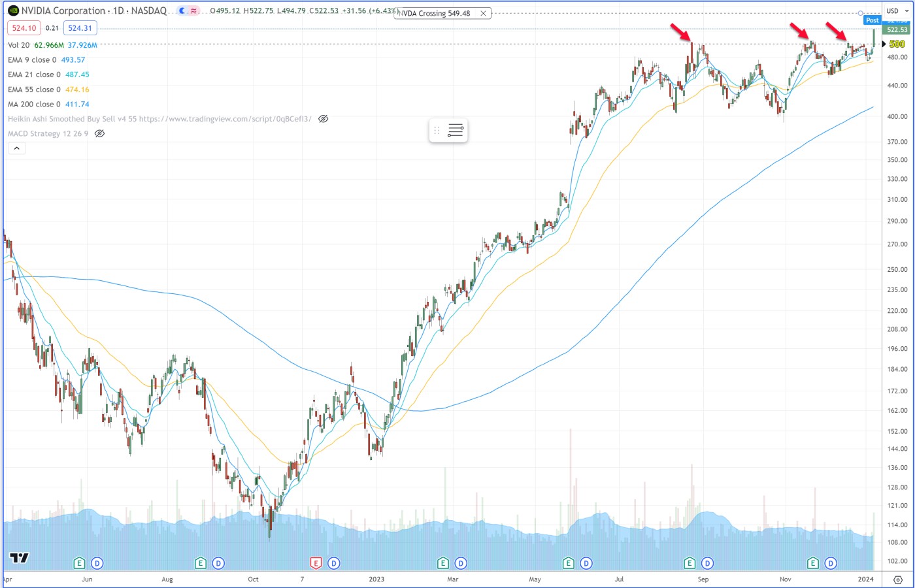Screen dimensions: 915x588
Task: Click the TradingView logo in the bottom corner
Action: pyautogui.click(x=20, y=557)
